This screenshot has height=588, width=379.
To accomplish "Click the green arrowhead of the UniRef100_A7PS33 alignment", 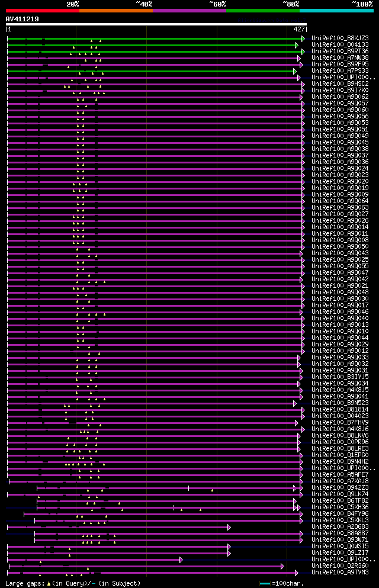I will pyautogui.click(x=295, y=71).
